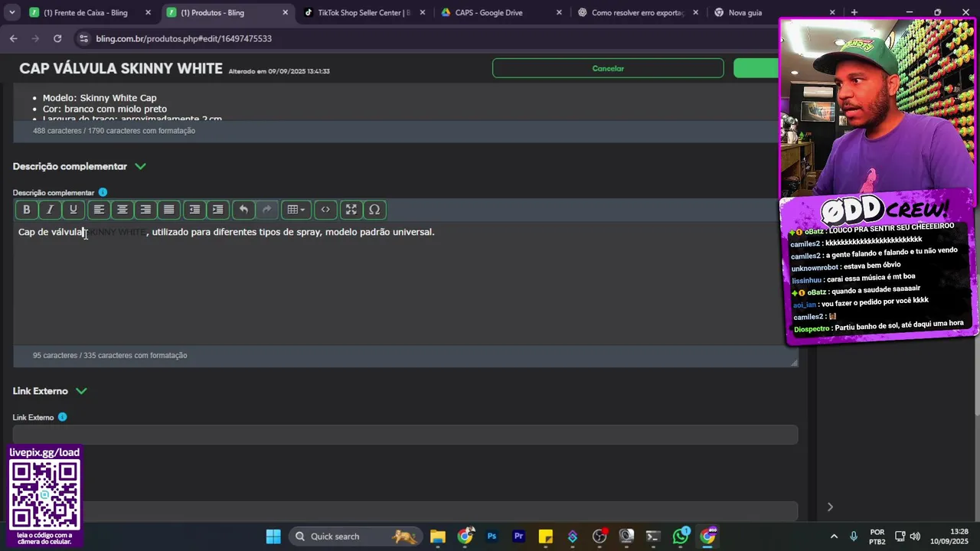Open clock showing 13:28 in taskbar
Image resolution: width=980 pixels, height=551 pixels.
point(949,536)
